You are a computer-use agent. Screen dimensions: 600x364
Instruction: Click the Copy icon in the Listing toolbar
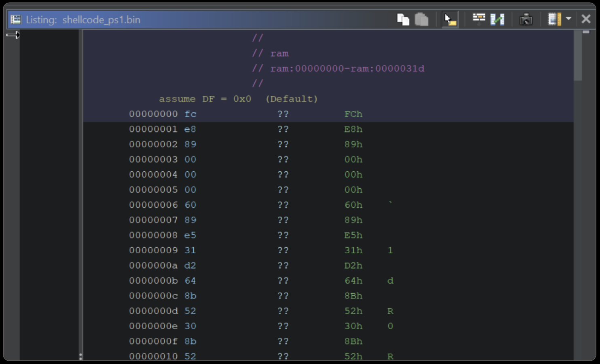[403, 19]
